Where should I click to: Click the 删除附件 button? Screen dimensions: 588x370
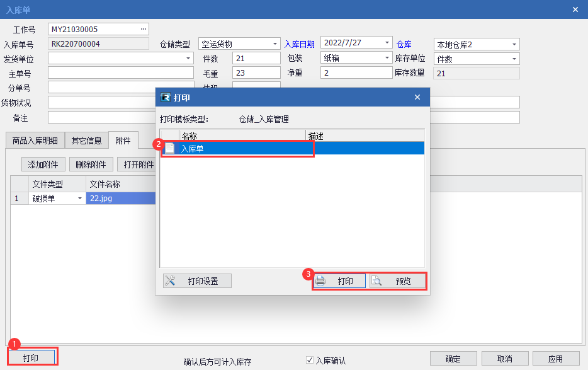[91, 165]
